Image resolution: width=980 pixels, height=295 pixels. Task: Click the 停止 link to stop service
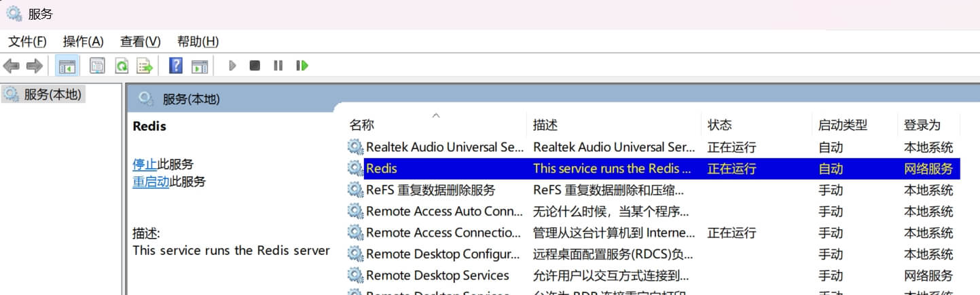tap(145, 164)
